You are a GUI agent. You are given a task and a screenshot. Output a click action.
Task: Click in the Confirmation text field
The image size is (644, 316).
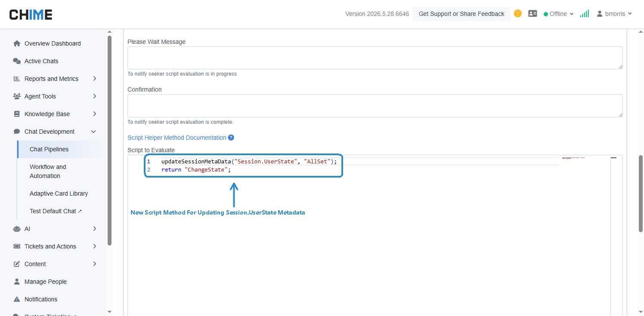[375, 106]
